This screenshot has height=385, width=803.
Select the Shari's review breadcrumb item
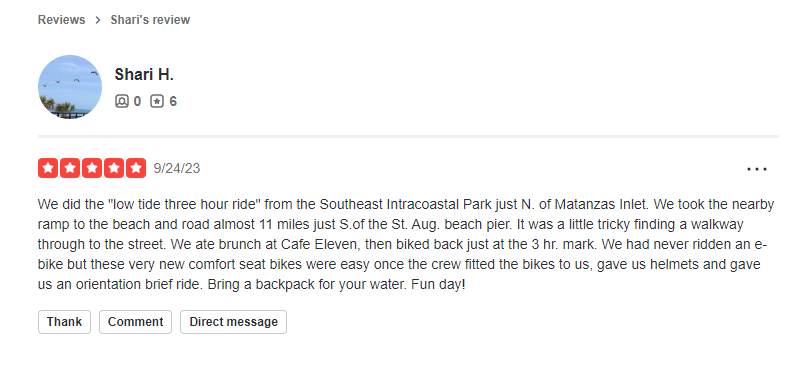(150, 20)
